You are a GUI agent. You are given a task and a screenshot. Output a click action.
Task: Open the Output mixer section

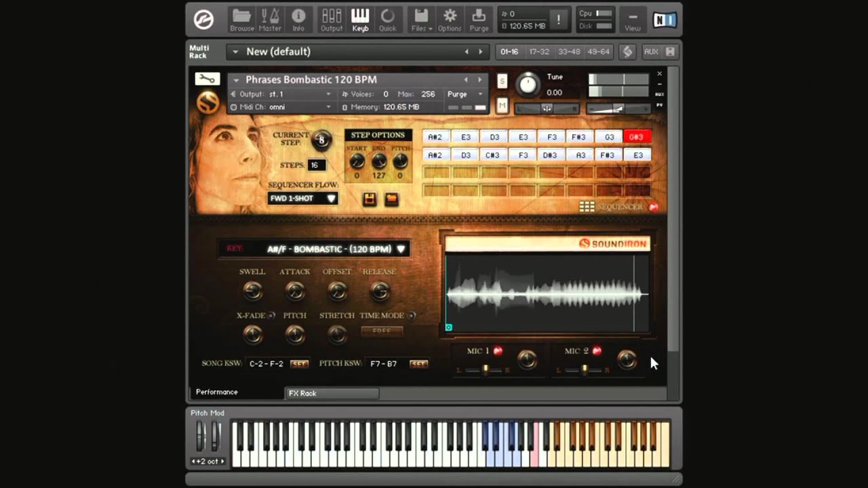(x=332, y=20)
